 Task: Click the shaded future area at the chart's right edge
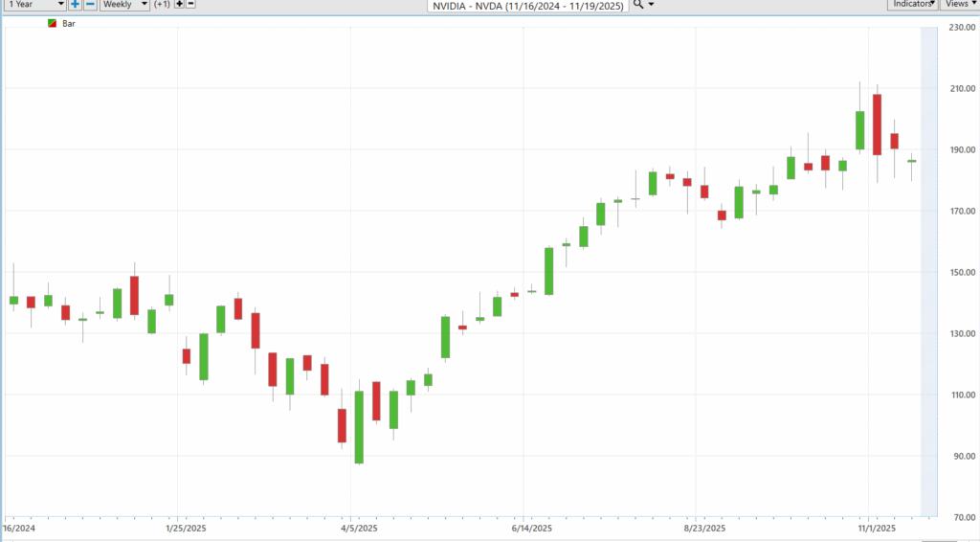(928, 272)
